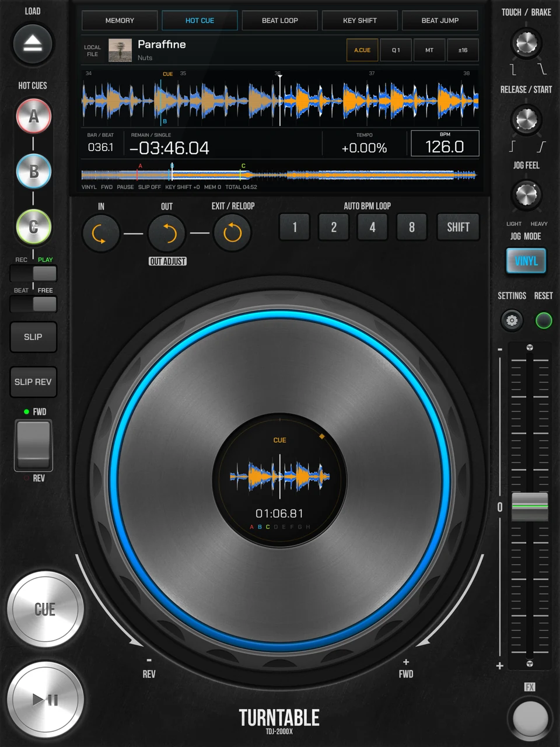Screen dimensions: 560x747
Task: Tap the SLIP OFF status text
Action: click(x=149, y=187)
